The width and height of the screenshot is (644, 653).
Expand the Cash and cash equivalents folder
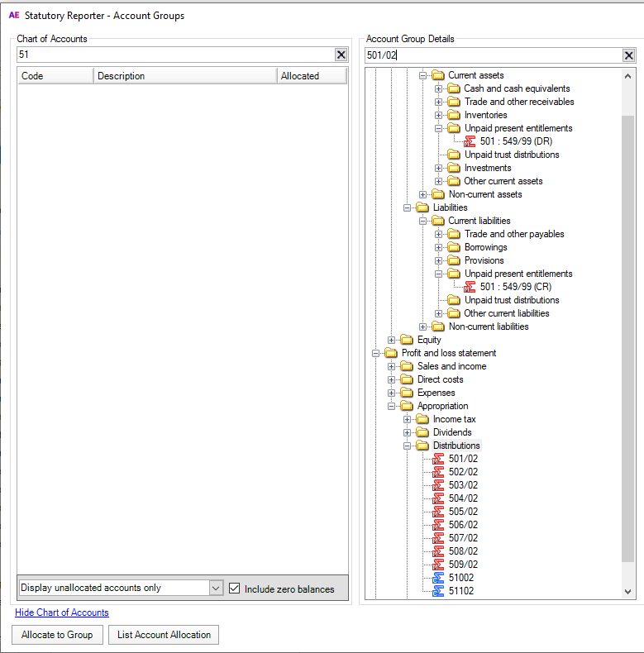(x=439, y=88)
